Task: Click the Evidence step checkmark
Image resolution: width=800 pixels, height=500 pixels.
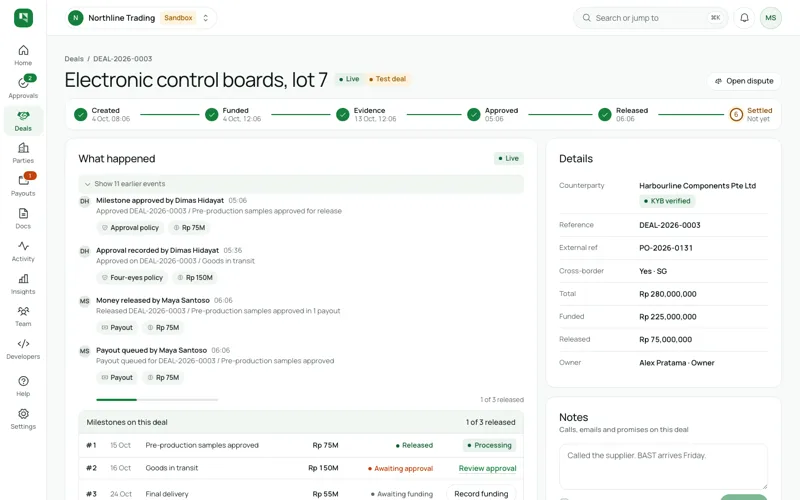Action: tap(342, 115)
